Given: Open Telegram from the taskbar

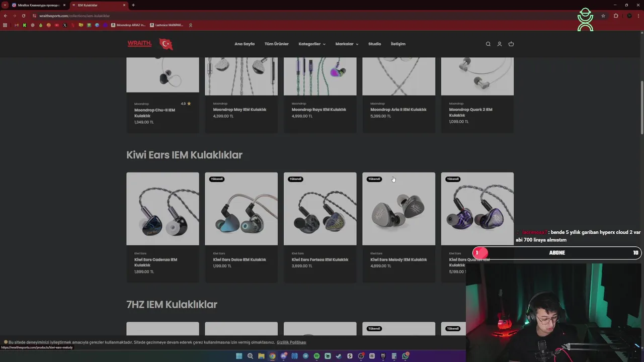Looking at the screenshot, I should pos(305,356).
